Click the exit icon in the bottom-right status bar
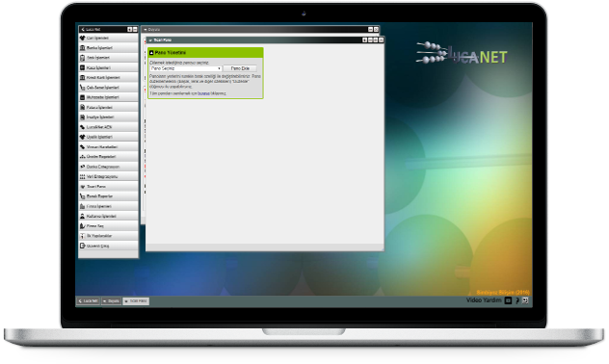This screenshot has width=609, height=364. click(x=525, y=300)
